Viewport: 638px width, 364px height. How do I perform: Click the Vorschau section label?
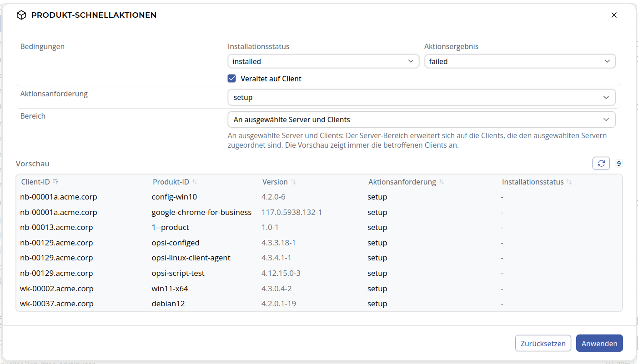(33, 164)
